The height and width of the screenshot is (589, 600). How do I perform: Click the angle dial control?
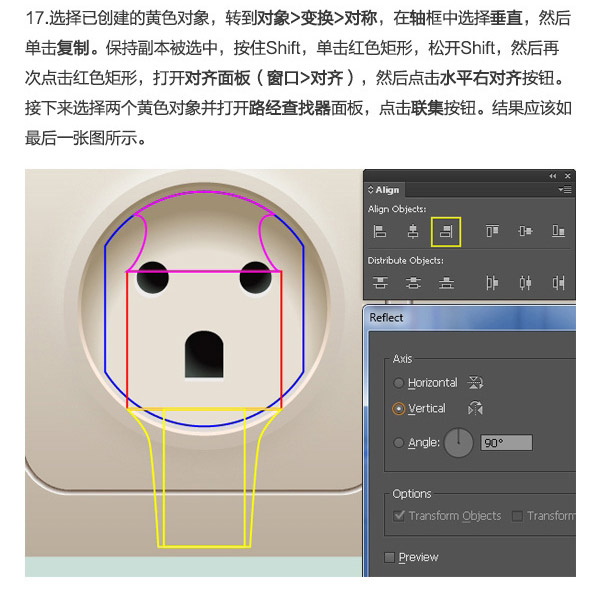click(x=459, y=442)
